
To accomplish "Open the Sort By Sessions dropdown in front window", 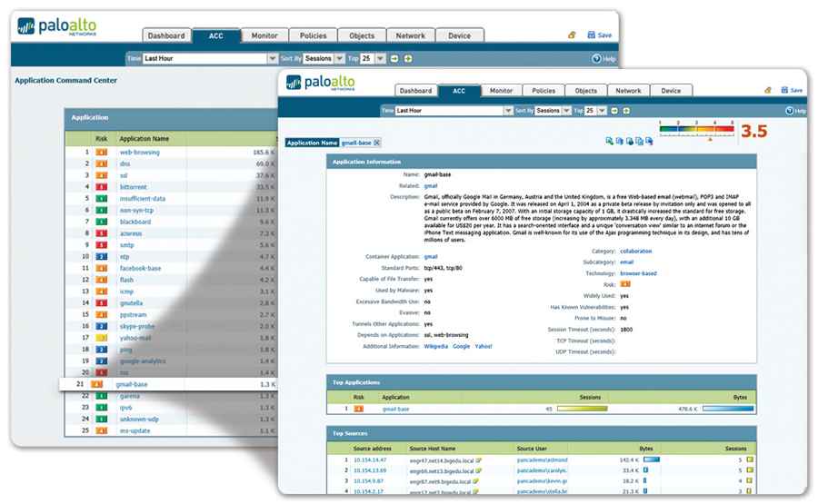I will [566, 111].
